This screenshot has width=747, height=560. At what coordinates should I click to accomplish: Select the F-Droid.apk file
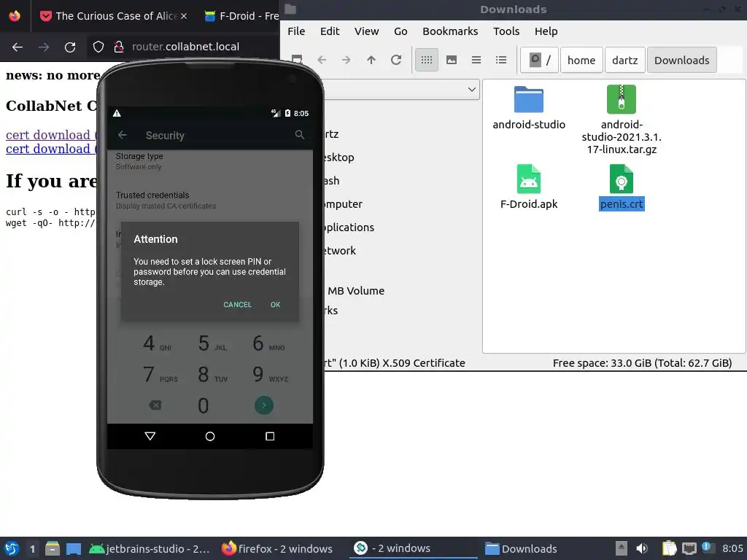(529, 187)
